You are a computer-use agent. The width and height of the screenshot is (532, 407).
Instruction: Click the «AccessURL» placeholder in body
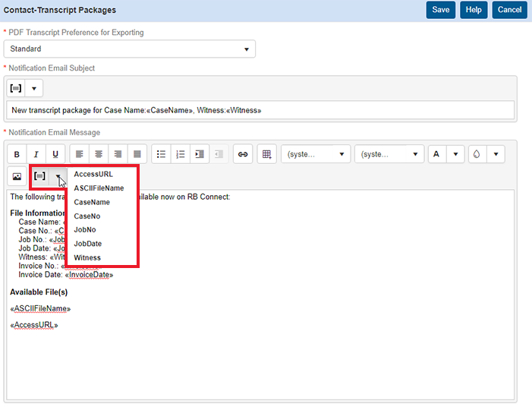(34, 325)
